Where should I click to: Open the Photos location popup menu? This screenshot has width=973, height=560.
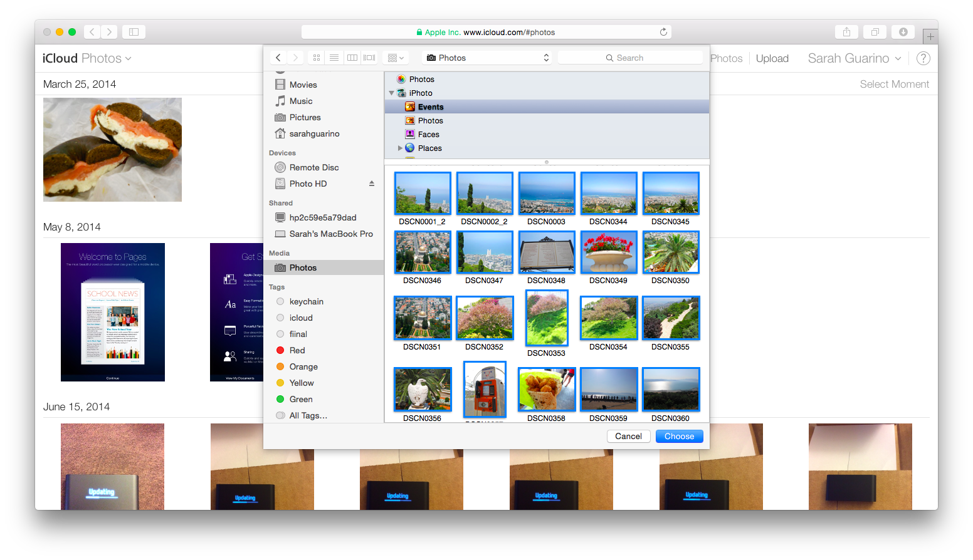point(487,58)
